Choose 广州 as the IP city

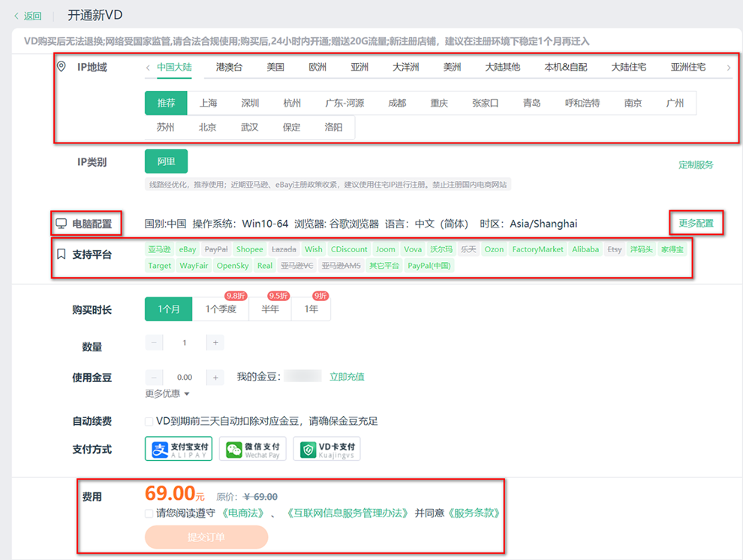coord(675,103)
